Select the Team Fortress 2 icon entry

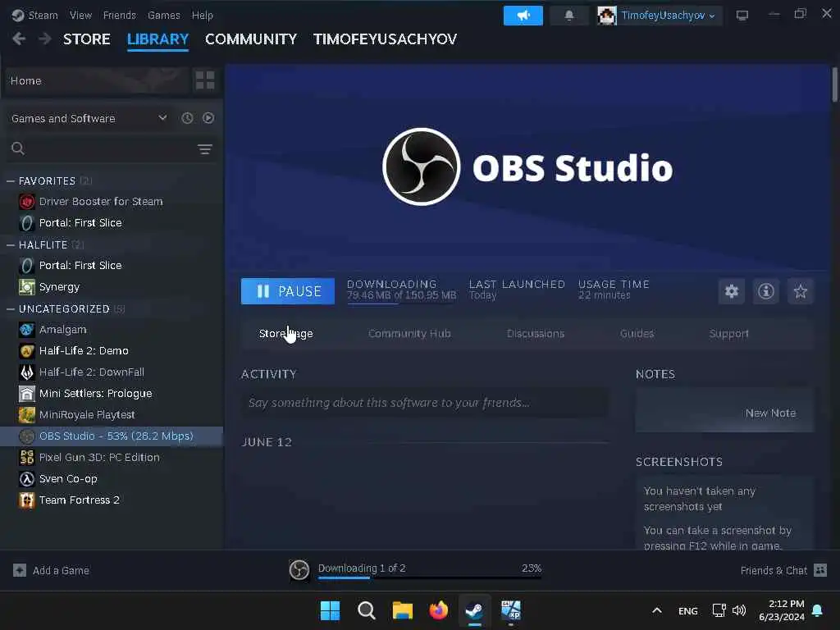click(27, 500)
